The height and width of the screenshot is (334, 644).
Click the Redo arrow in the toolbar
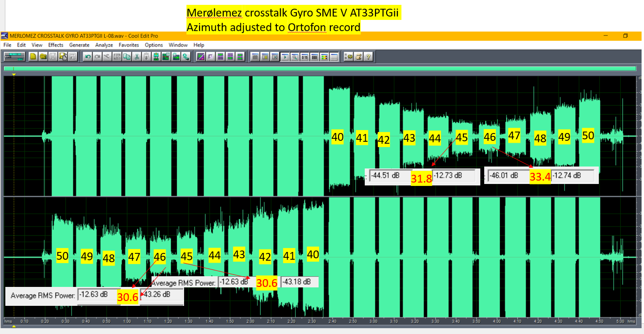click(x=97, y=57)
